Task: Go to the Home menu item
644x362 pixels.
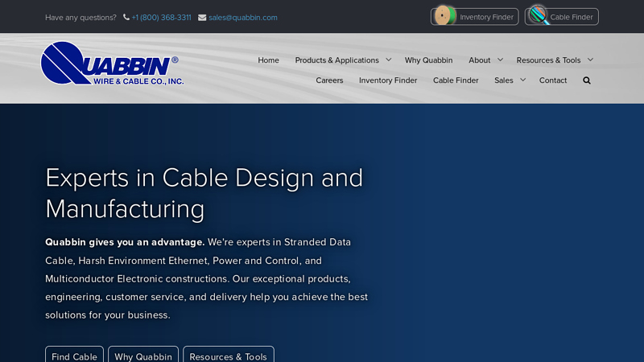Action: point(268,60)
